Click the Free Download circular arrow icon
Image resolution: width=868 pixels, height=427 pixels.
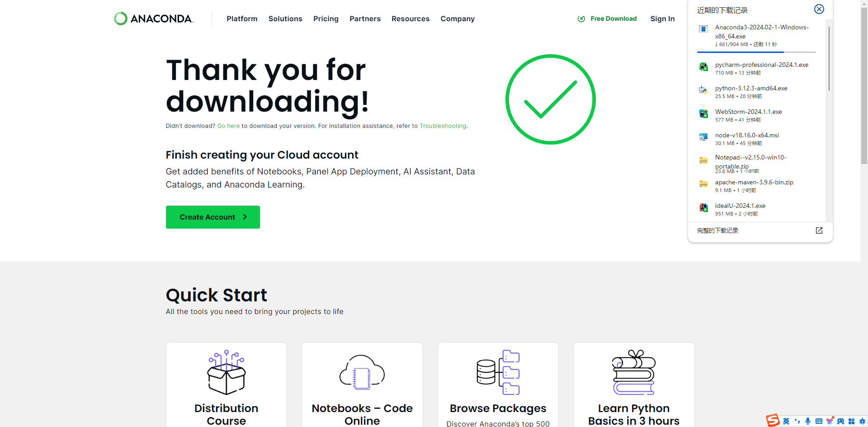tap(581, 19)
